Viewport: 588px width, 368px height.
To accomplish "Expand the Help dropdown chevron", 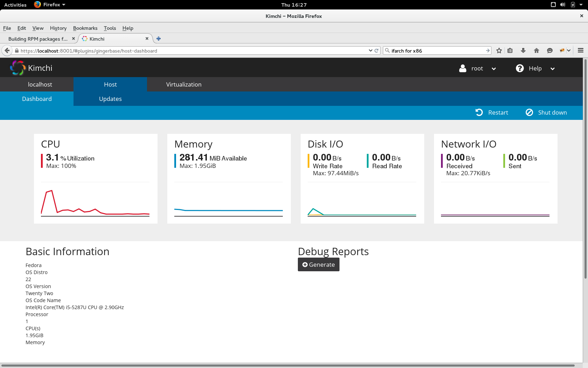I will pos(553,69).
